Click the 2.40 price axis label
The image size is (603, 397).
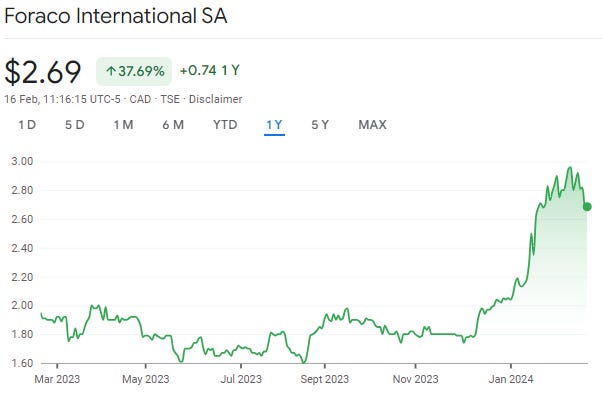tap(22, 248)
